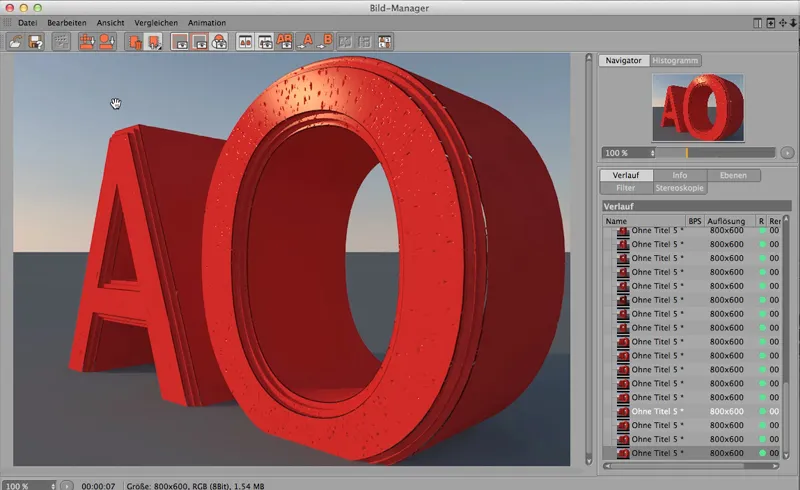
Task: Click the swap A/B camera icon
Action: point(265,42)
